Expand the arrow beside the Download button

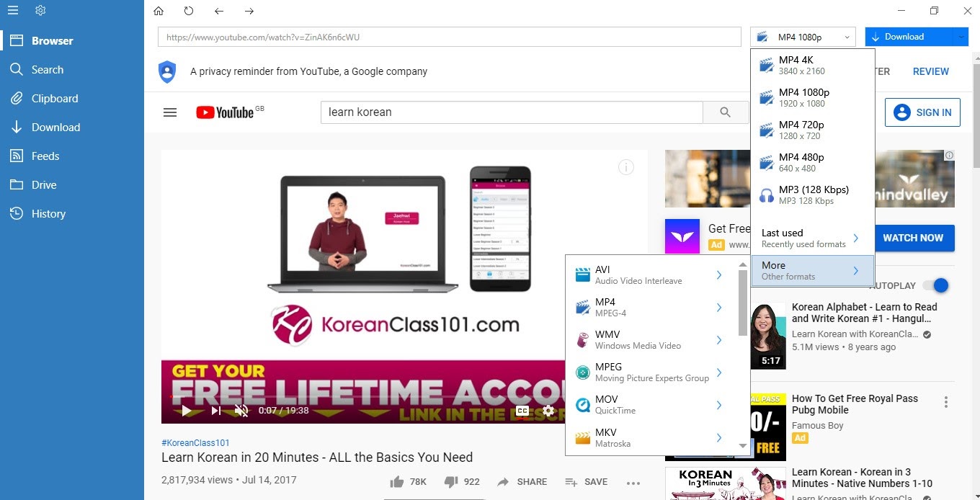[961, 37]
